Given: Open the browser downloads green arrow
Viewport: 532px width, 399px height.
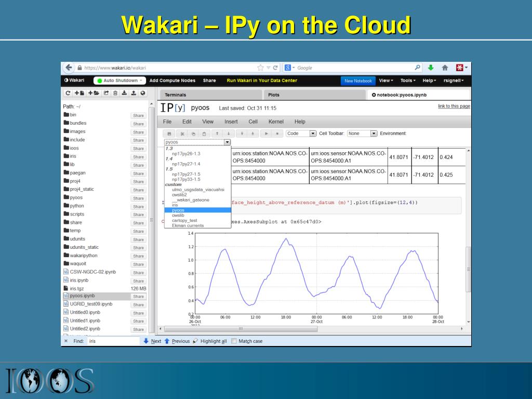Looking at the screenshot, I should (x=431, y=68).
